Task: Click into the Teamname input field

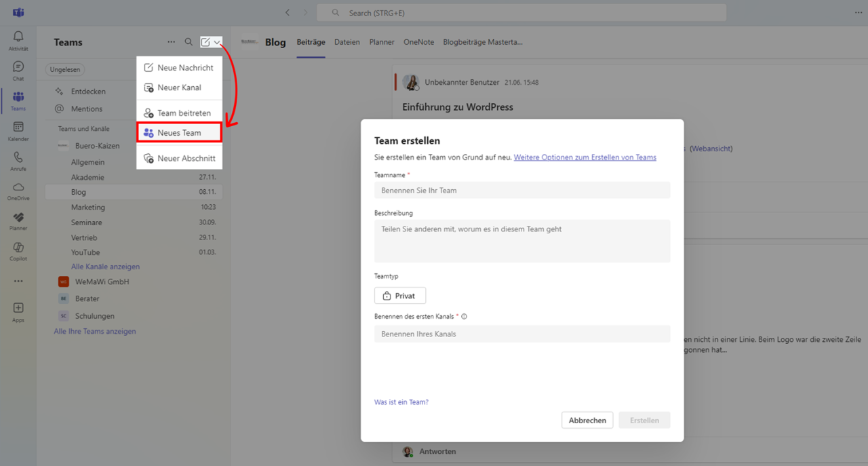Action: pos(522,191)
